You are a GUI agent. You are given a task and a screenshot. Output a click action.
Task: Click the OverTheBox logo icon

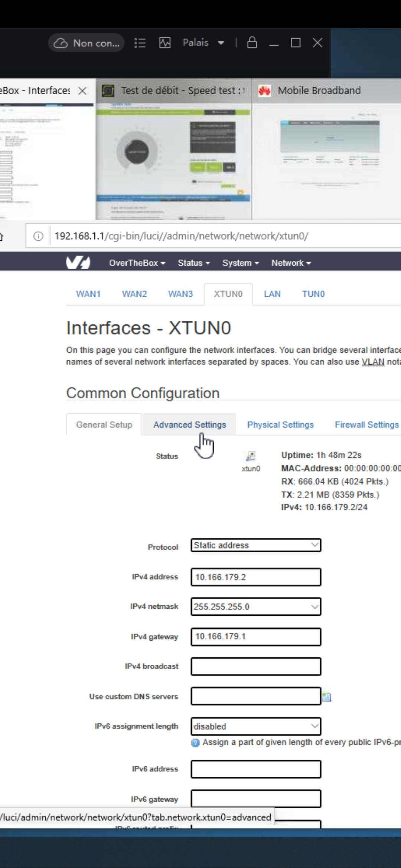[x=78, y=263]
